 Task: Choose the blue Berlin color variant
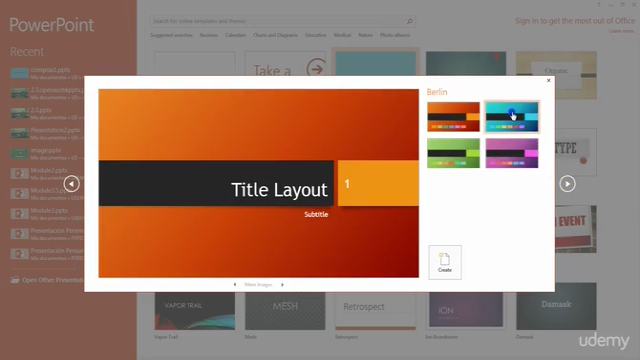click(x=512, y=117)
